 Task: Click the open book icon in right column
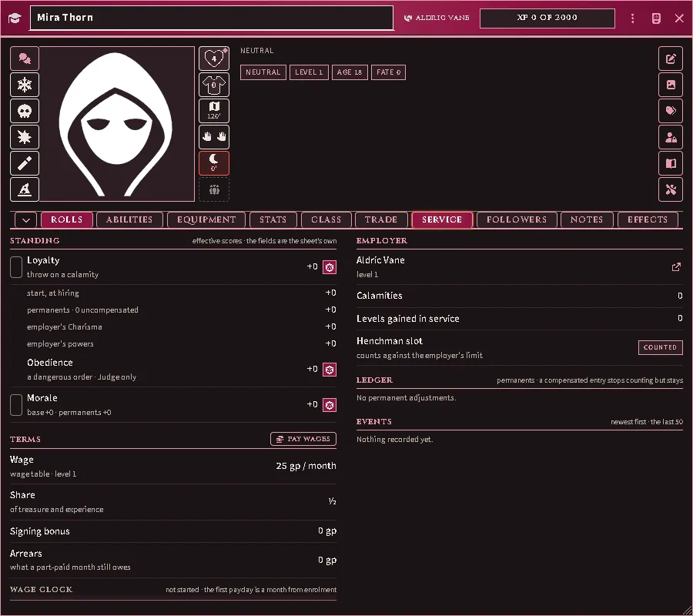pyautogui.click(x=671, y=163)
